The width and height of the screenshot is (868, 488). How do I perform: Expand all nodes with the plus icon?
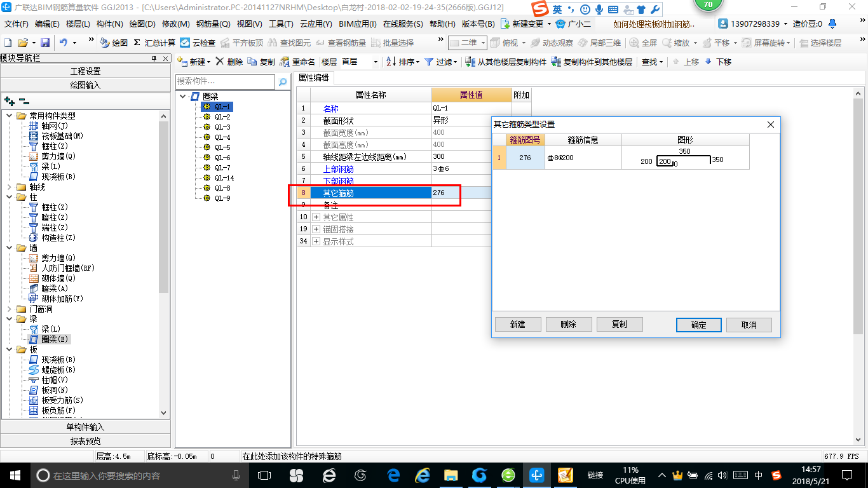click(x=9, y=100)
